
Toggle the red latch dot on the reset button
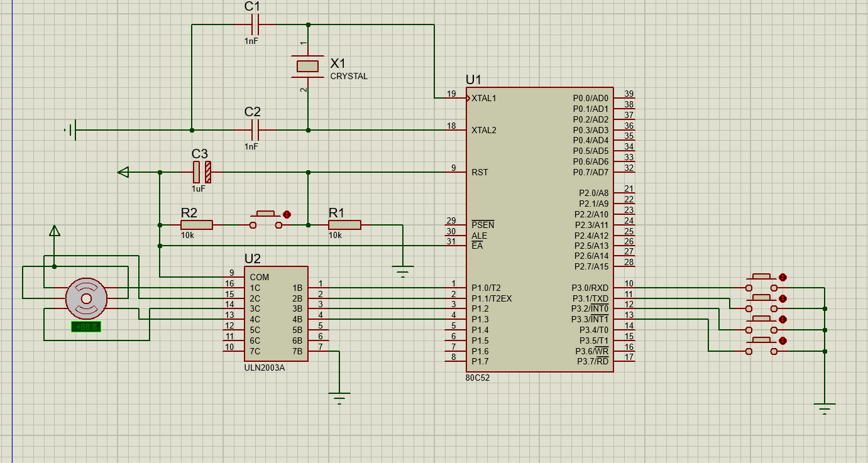pyautogui.click(x=287, y=214)
